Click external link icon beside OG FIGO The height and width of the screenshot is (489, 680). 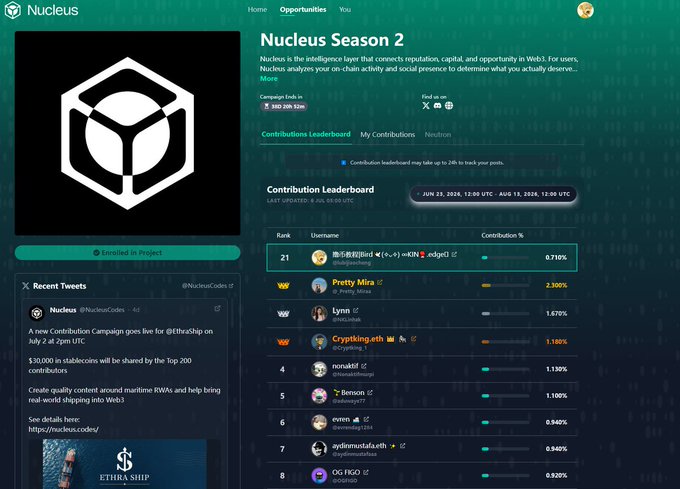coord(366,472)
